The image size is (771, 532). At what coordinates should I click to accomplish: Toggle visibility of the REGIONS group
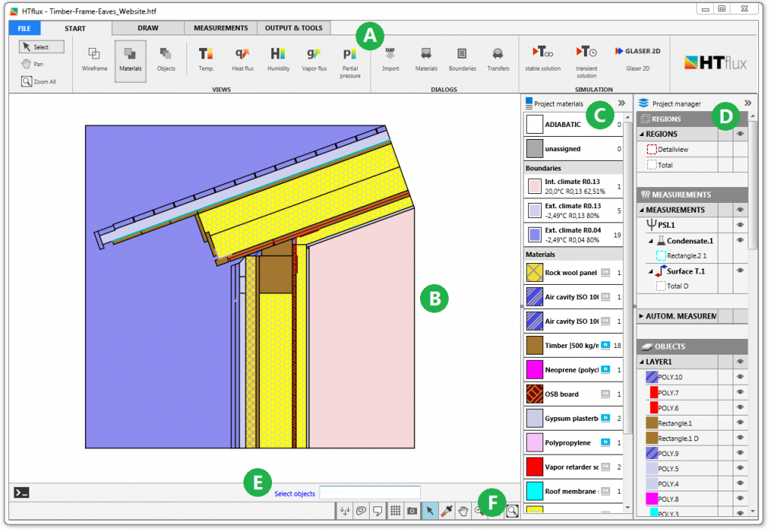click(739, 133)
